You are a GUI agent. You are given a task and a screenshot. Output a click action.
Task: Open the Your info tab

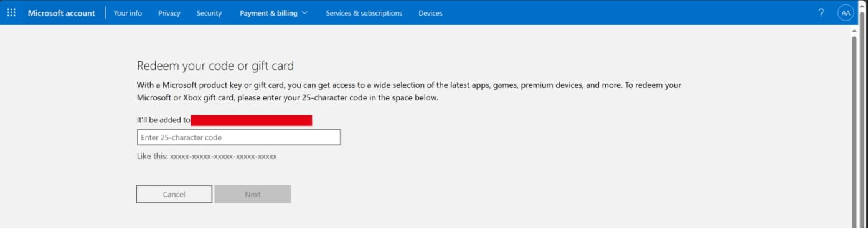pyautogui.click(x=128, y=13)
